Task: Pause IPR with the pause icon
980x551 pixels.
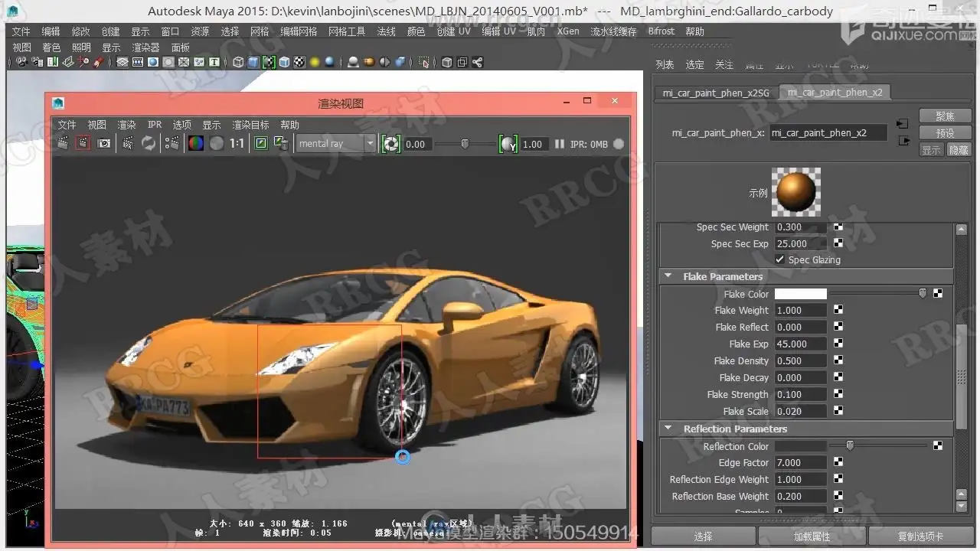Action: (560, 143)
